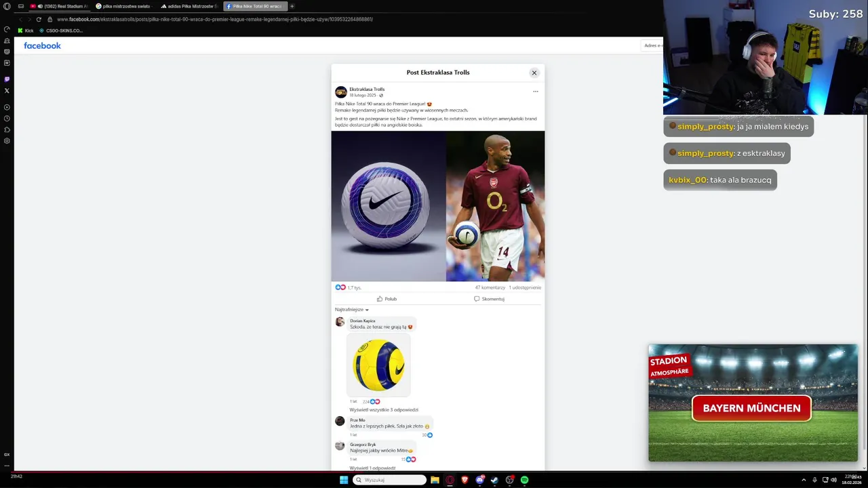This screenshot has height=488, width=868.
Task: Select the Piłka Nike Total 90 Facebook tab
Action: (x=256, y=6)
